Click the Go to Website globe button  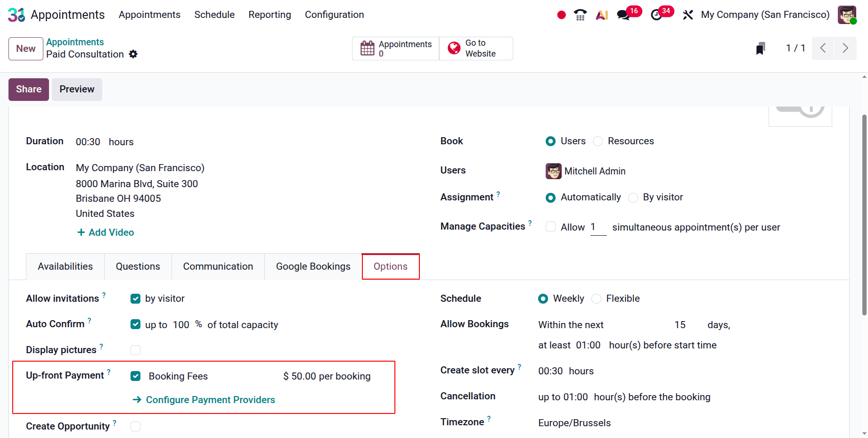point(476,49)
